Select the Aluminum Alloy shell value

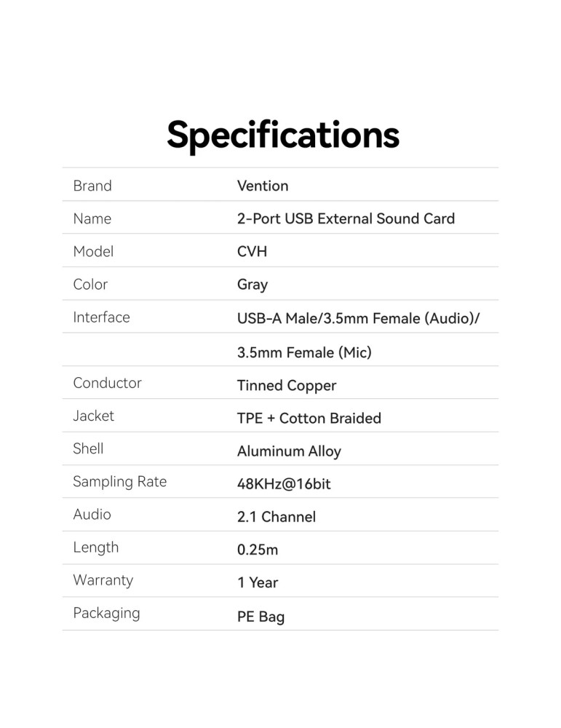(x=289, y=451)
